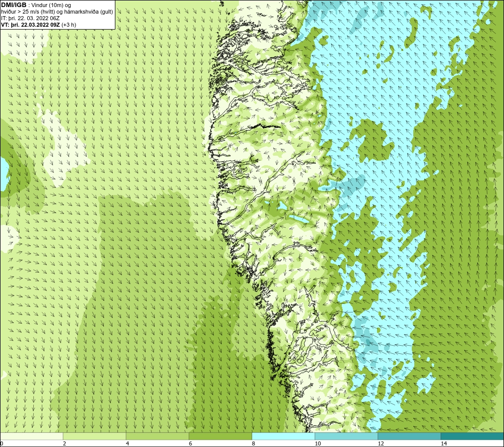Click the scale label '12'
The height and width of the screenshot is (447, 504).
[381, 443]
